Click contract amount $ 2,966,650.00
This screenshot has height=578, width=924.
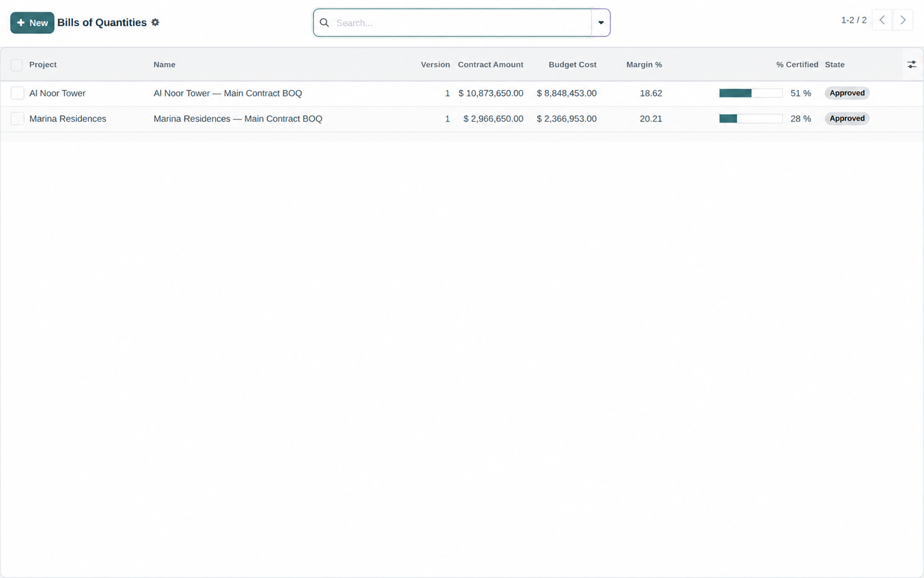click(x=493, y=119)
